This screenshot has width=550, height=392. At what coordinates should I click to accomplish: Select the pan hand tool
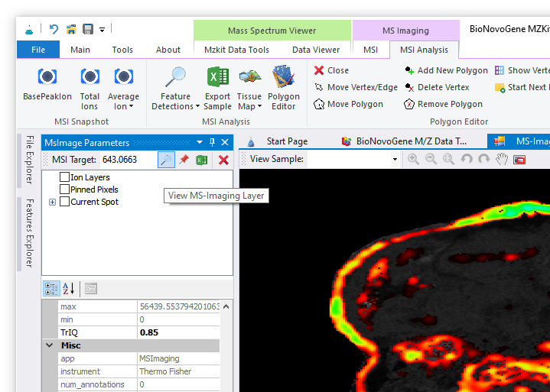[502, 159]
